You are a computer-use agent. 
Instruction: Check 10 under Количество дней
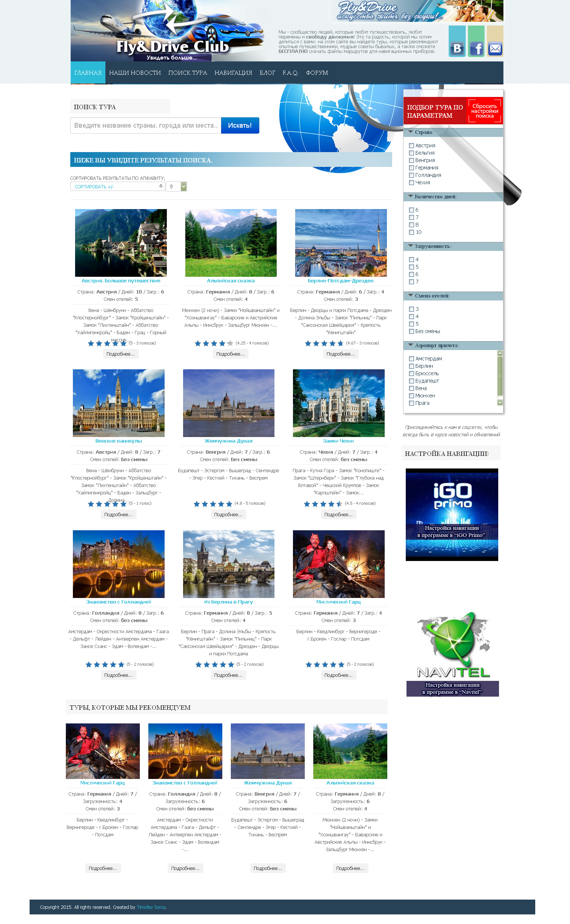(x=412, y=232)
